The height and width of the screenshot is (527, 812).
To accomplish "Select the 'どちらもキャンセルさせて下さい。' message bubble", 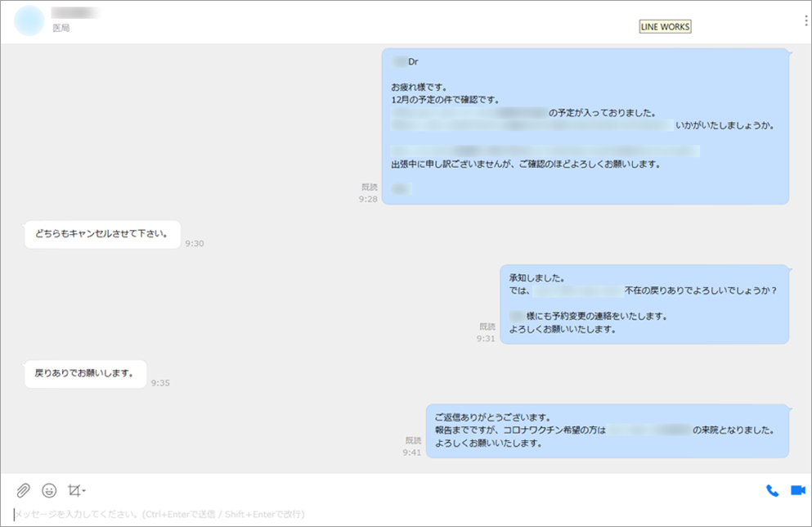I will coord(102,234).
